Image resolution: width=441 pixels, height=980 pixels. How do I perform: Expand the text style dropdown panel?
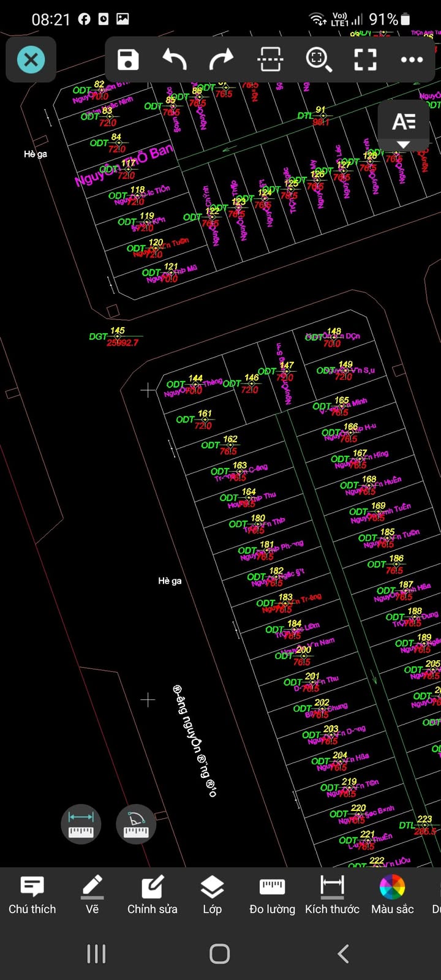pyautogui.click(x=403, y=127)
